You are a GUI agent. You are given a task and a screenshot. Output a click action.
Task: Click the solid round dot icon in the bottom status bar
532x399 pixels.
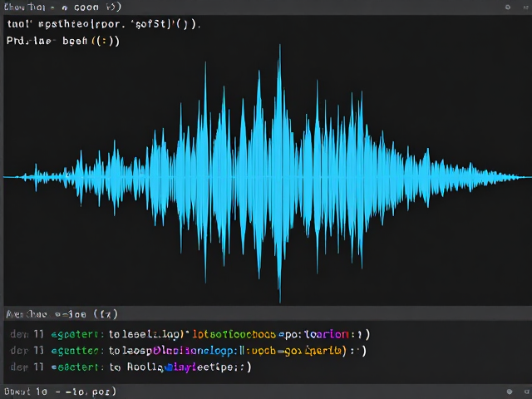[x=510, y=392]
